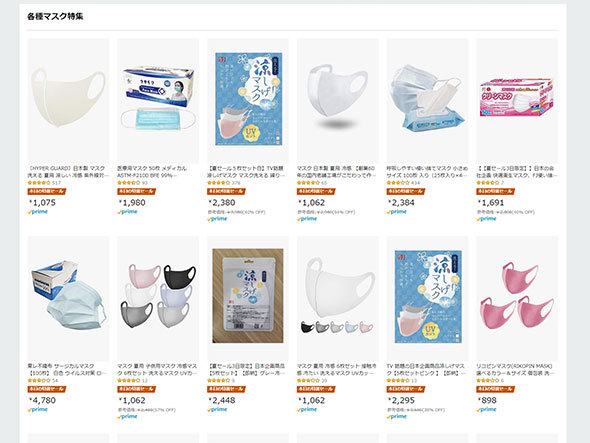Click star rating under RIKOPIN mask
Viewport: 590px width, 443px height.
pyautogui.click(x=487, y=381)
